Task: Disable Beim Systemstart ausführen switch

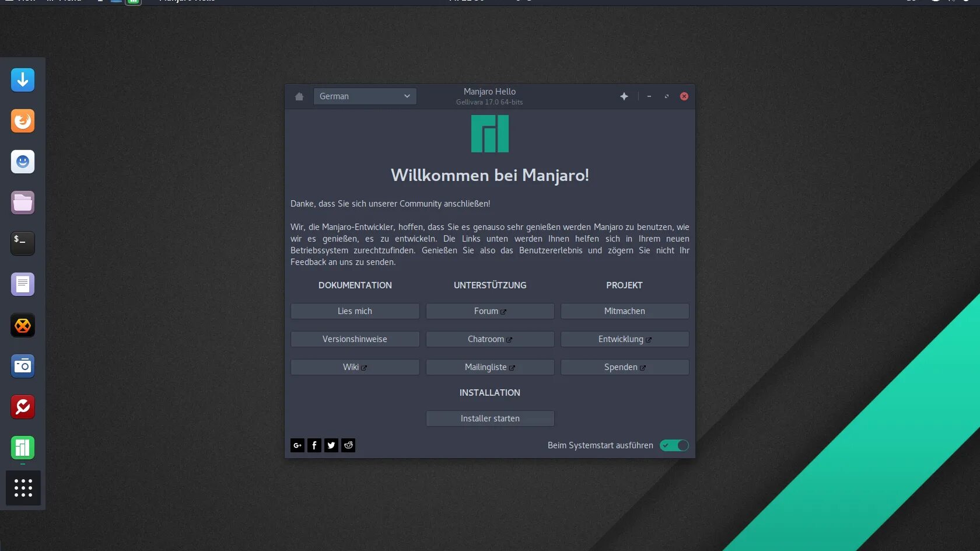Action: point(674,445)
